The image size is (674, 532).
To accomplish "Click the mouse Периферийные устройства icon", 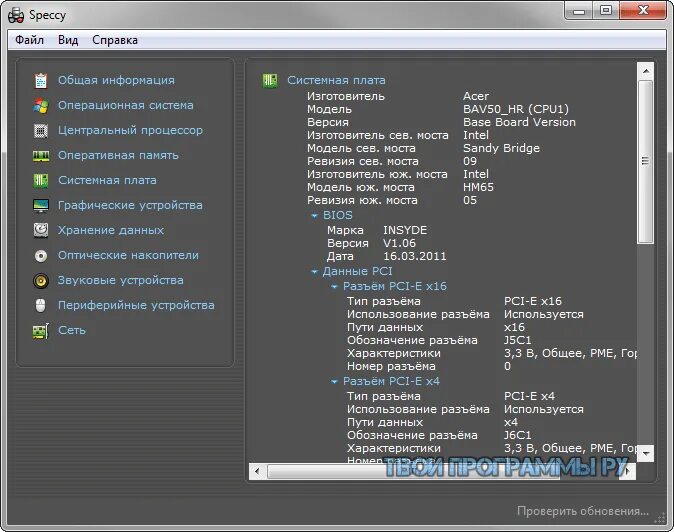I will 40,306.
